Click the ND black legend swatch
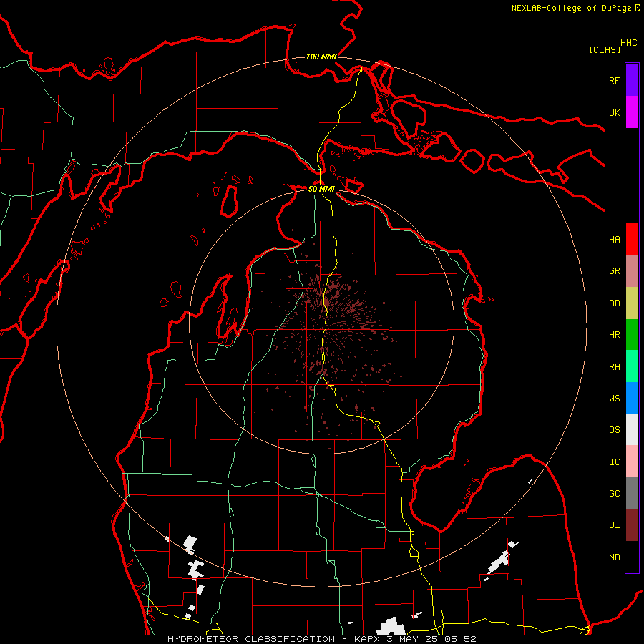Image resolution: width=644 pixels, height=644 pixels. click(x=632, y=557)
